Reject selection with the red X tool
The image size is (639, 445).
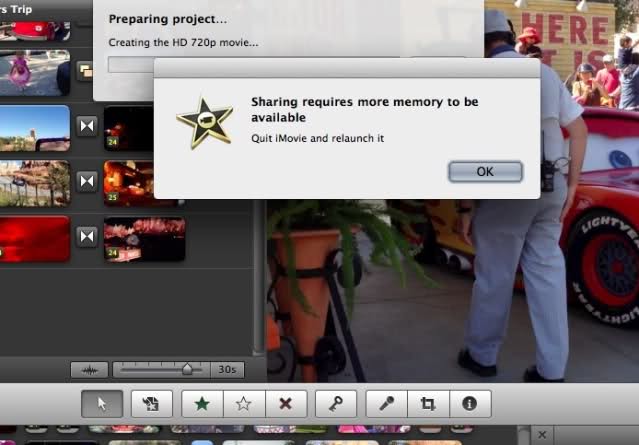[x=286, y=403]
